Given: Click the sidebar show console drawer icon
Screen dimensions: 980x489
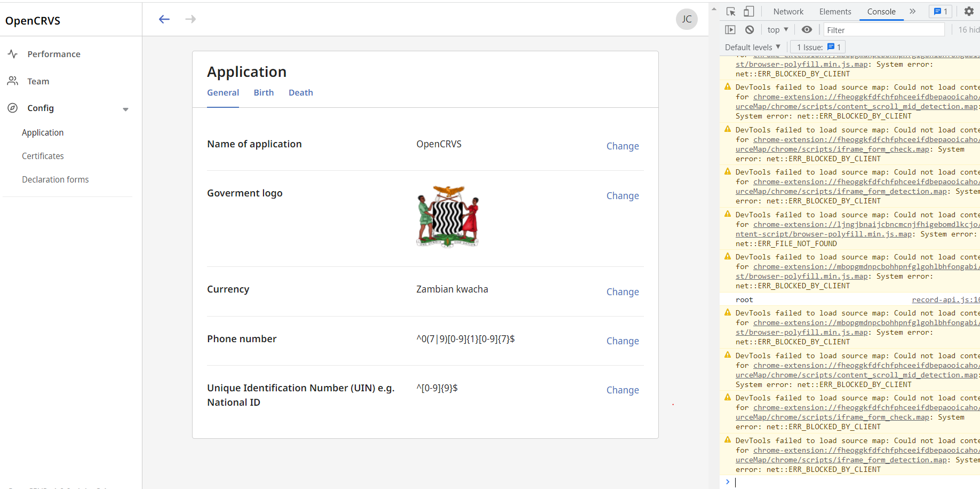Looking at the screenshot, I should click(730, 29).
